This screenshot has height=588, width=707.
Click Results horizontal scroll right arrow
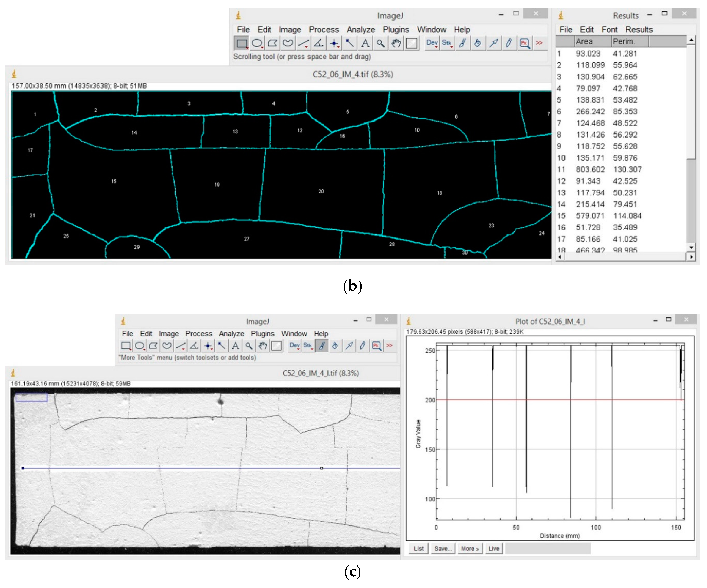(x=691, y=257)
